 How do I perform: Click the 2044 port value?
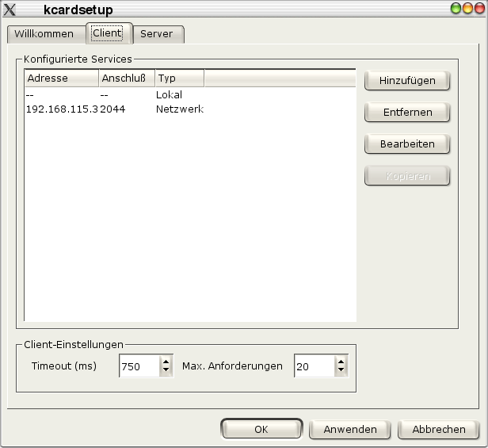point(112,109)
